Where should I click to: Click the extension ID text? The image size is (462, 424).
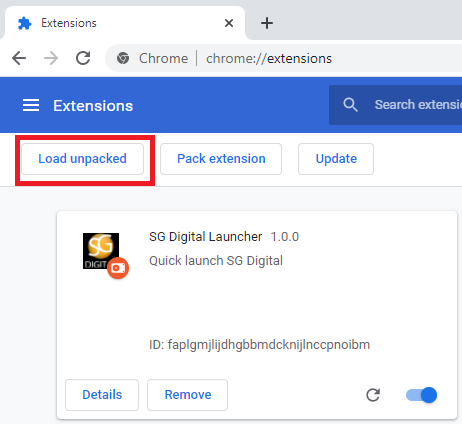pos(259,344)
